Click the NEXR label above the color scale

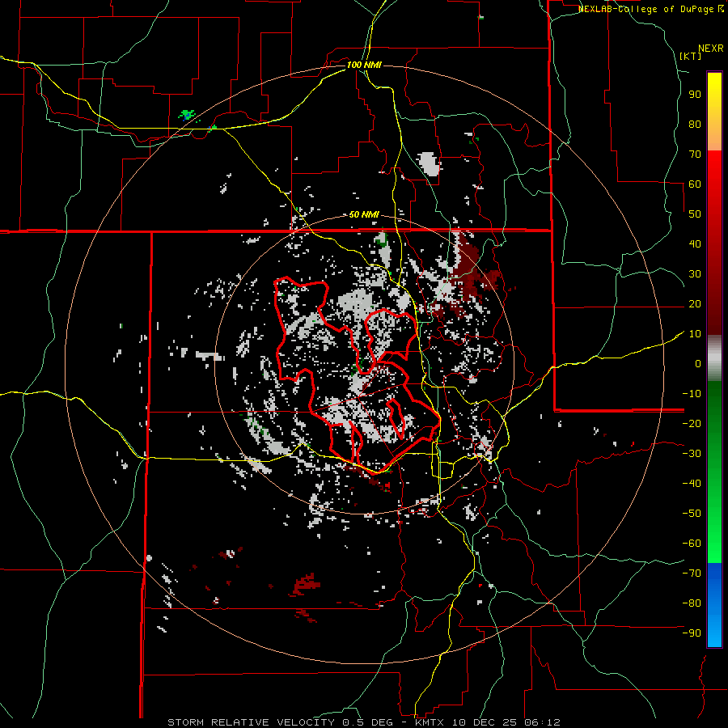click(x=710, y=48)
